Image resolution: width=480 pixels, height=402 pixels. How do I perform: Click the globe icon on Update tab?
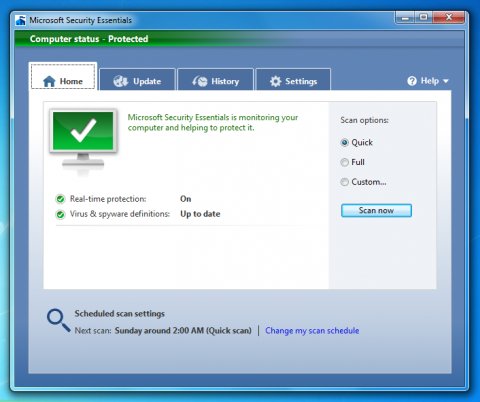point(120,81)
